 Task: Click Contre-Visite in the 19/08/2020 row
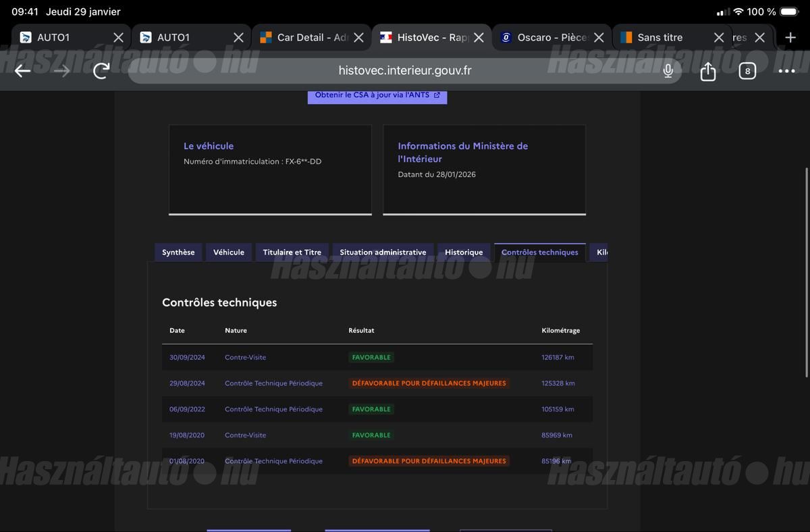tap(246, 435)
